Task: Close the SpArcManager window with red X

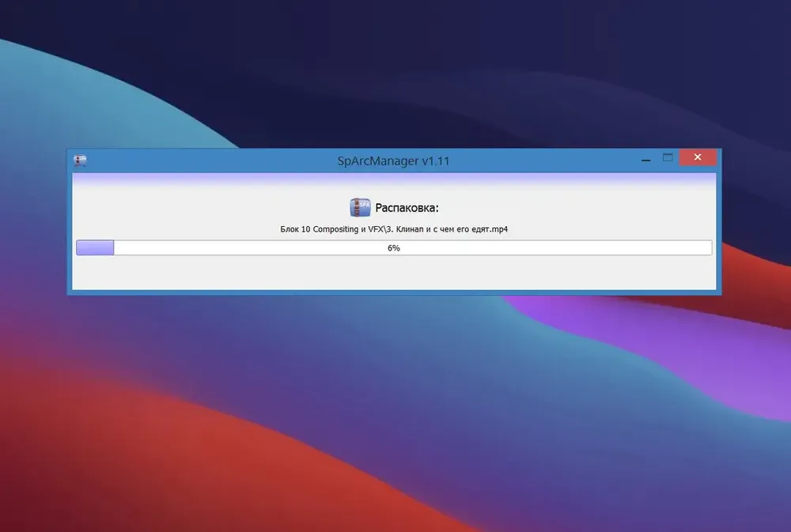Action: click(698, 157)
